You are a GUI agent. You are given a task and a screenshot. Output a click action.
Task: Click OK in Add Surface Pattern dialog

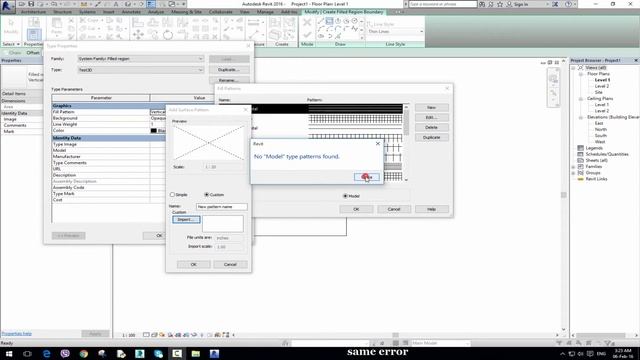[x=193, y=264]
